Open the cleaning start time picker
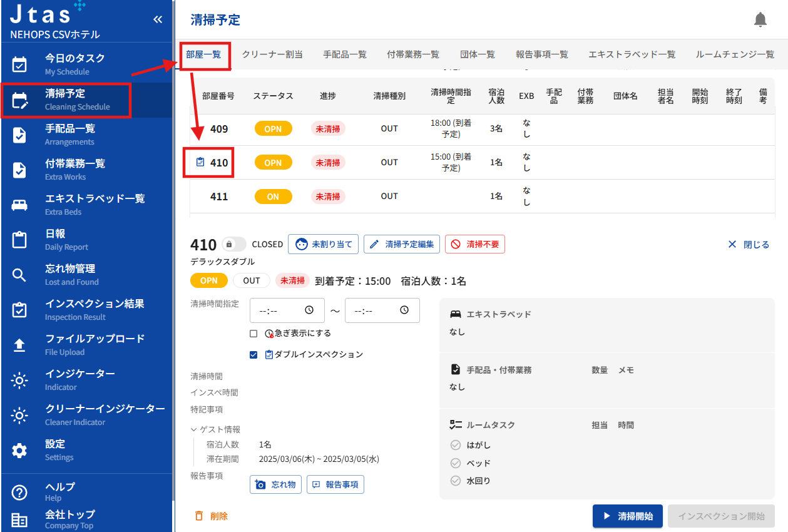 coord(309,310)
